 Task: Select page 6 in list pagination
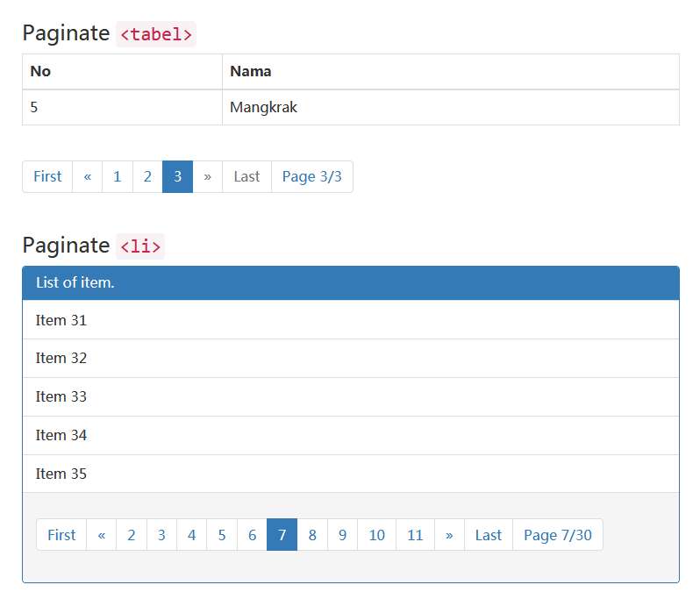(251, 535)
